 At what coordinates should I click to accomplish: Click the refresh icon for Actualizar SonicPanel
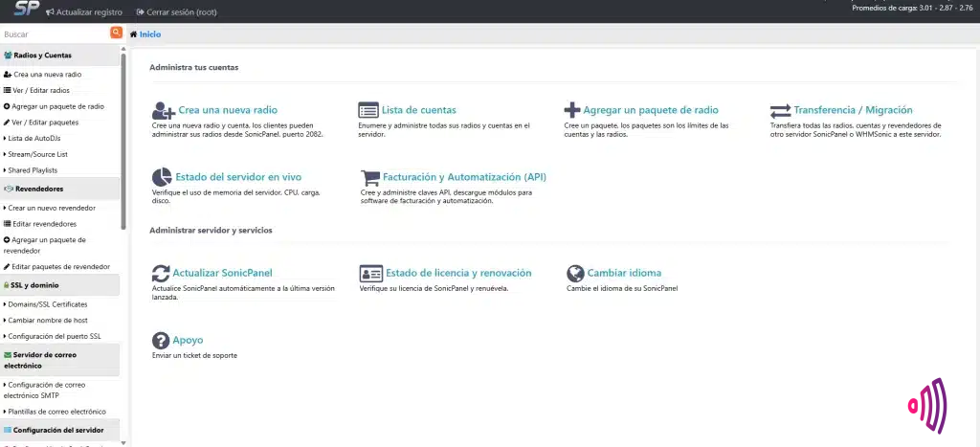pos(161,273)
